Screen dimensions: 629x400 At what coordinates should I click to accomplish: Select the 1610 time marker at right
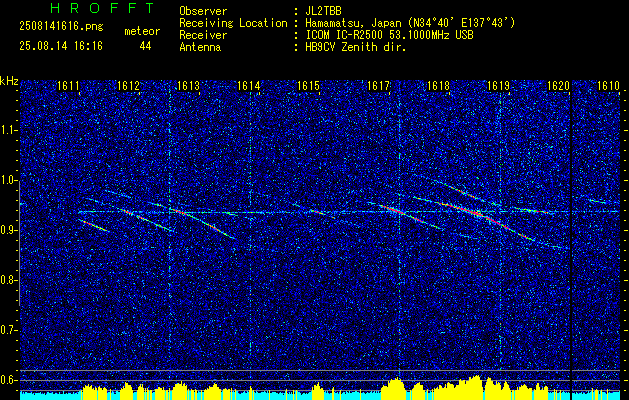coord(608,86)
